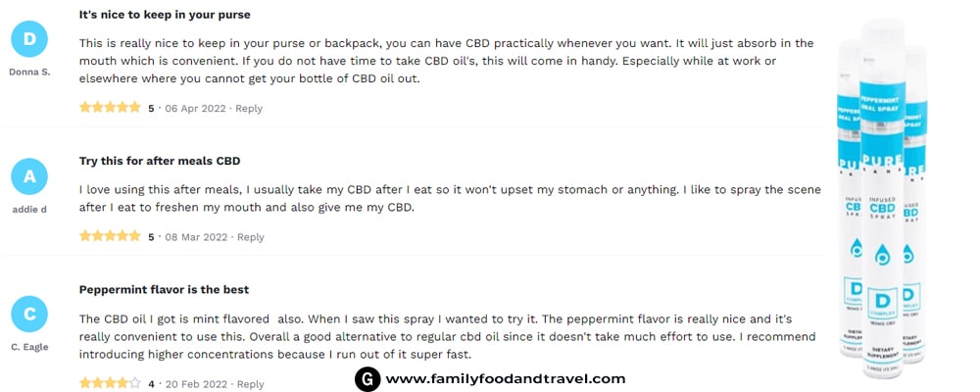Click the 06 Apr 2022 review date

point(195,108)
